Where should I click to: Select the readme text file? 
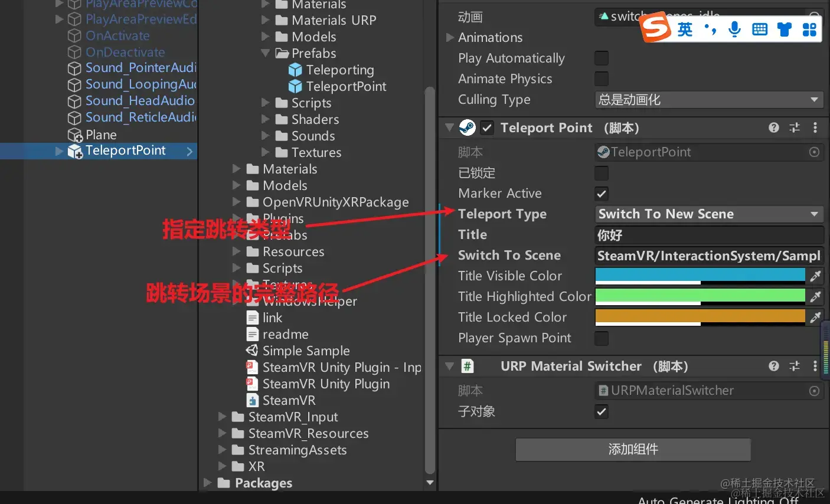pos(277,334)
